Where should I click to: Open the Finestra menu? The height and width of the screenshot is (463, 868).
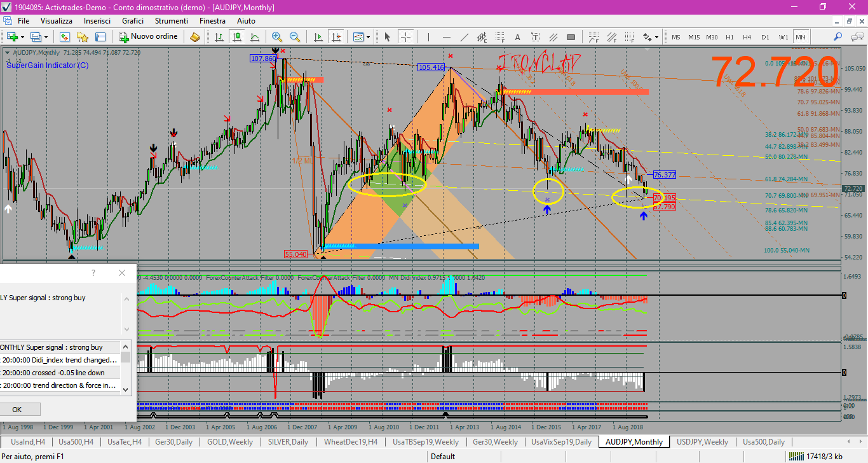pos(212,21)
